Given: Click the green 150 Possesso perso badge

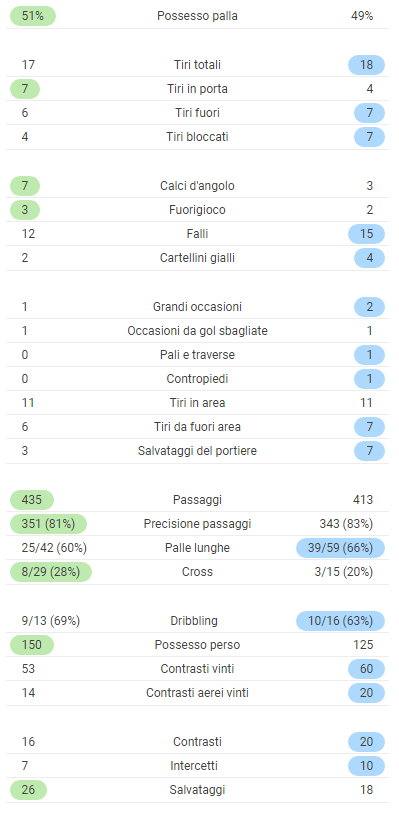Looking at the screenshot, I should tap(32, 645).
